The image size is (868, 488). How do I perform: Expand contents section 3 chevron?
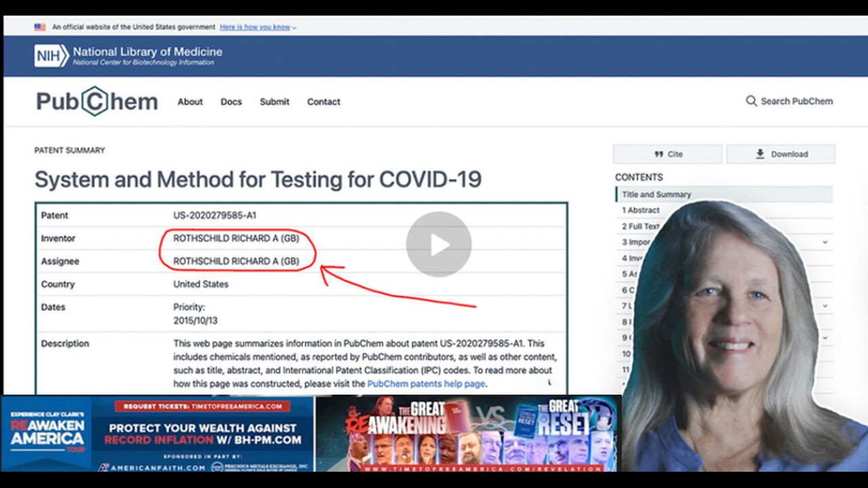click(x=825, y=242)
